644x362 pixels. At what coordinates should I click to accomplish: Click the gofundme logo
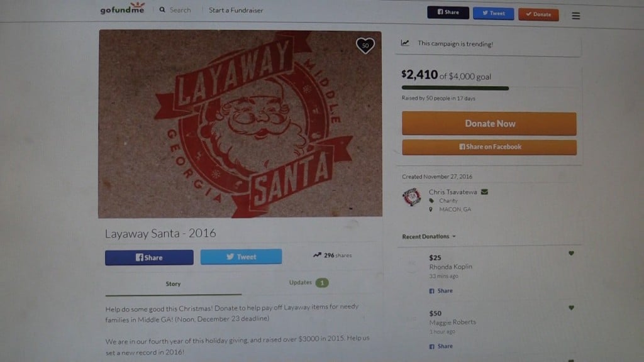[123, 8]
